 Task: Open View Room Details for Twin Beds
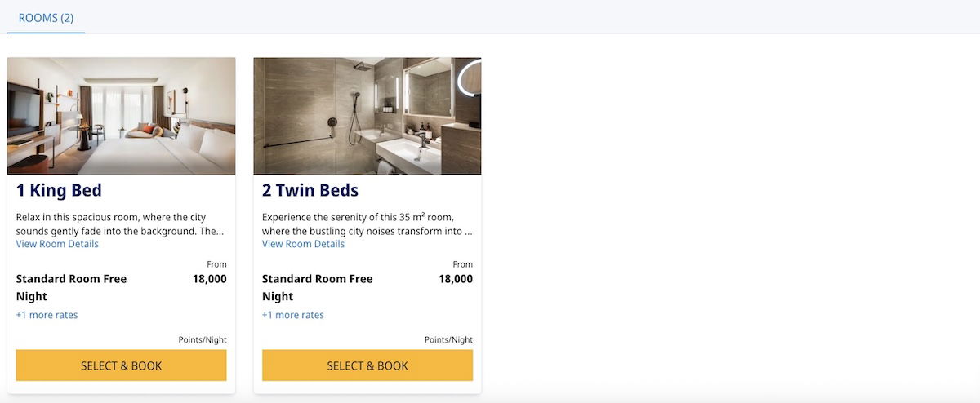(x=303, y=244)
